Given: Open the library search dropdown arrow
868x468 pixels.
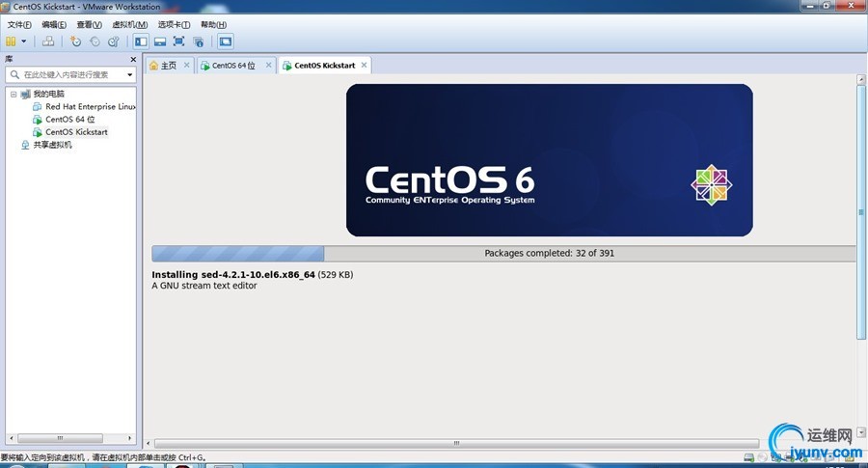Looking at the screenshot, I should 129,74.
